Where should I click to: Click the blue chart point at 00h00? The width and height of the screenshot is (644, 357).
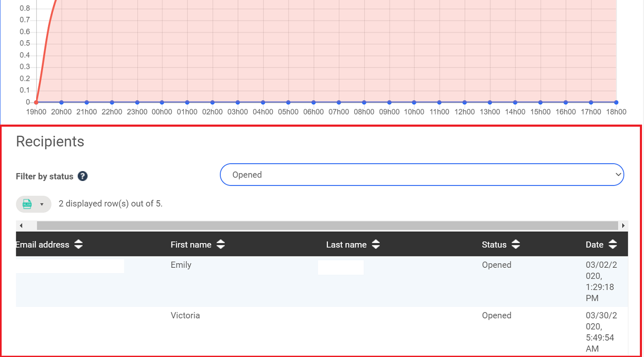coord(162,102)
